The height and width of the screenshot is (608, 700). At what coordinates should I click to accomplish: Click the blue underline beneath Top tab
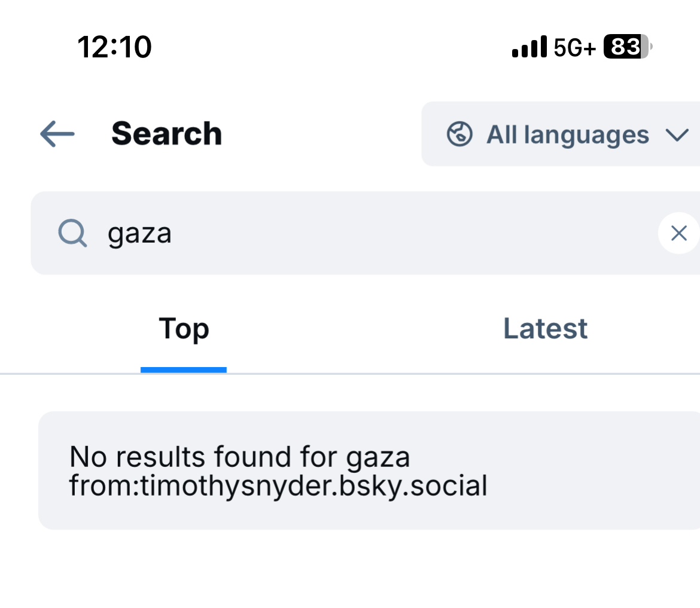[184, 369]
